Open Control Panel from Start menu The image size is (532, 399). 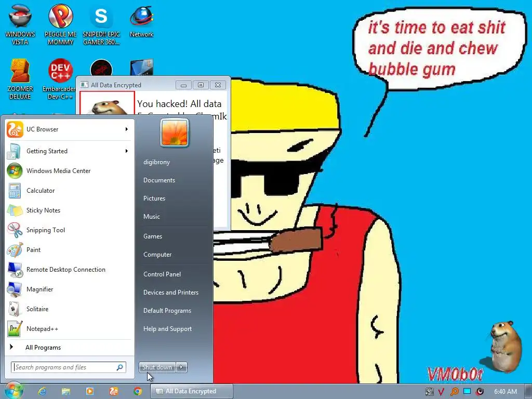[x=162, y=274]
